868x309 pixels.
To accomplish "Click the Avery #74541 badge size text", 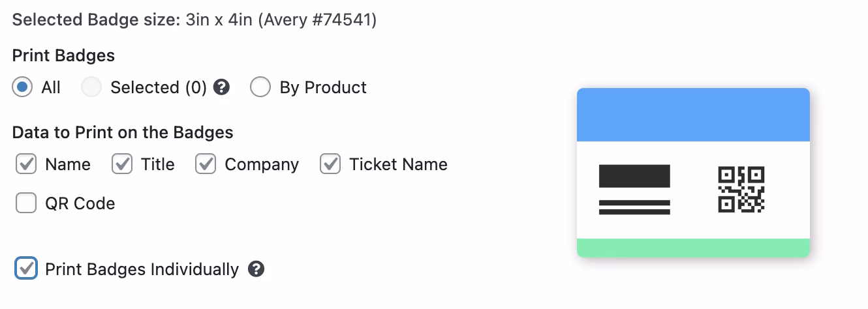I will pyautogui.click(x=317, y=20).
